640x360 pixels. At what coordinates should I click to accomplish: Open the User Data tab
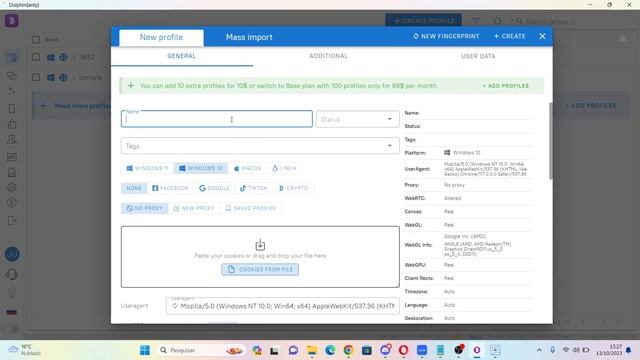point(478,56)
